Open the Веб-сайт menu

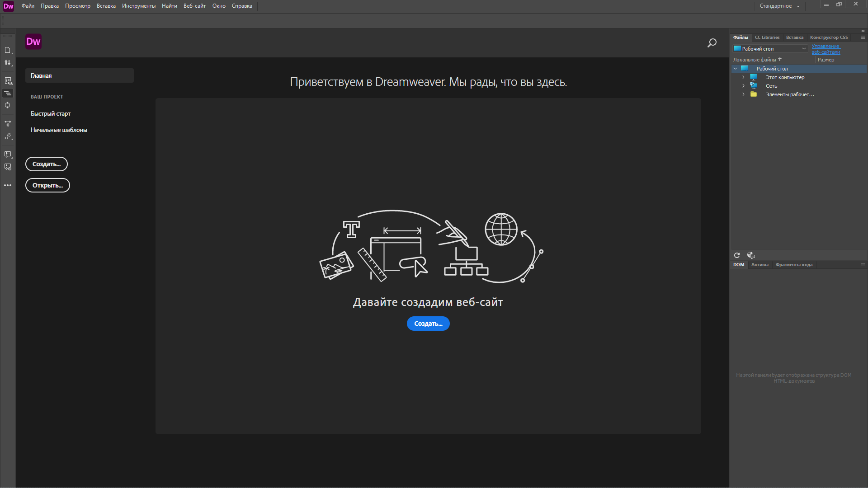[194, 6]
